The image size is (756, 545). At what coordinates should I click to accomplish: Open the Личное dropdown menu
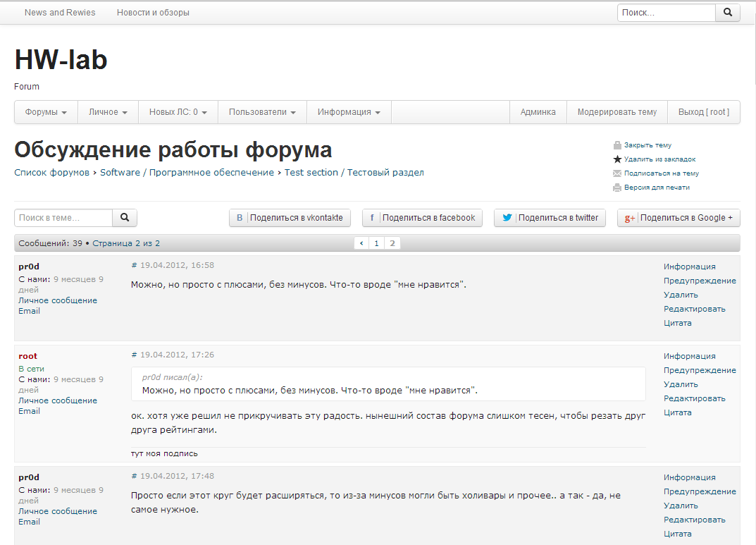[108, 112]
